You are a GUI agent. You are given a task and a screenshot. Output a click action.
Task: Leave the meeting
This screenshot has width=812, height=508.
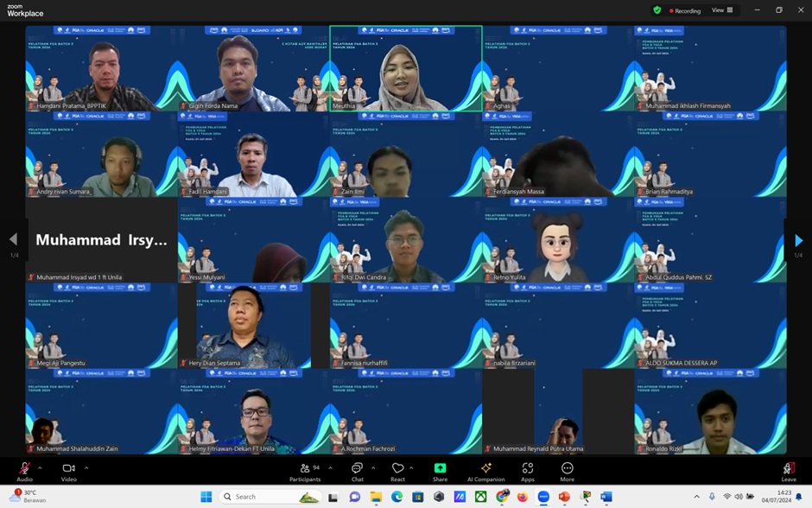[x=788, y=469]
